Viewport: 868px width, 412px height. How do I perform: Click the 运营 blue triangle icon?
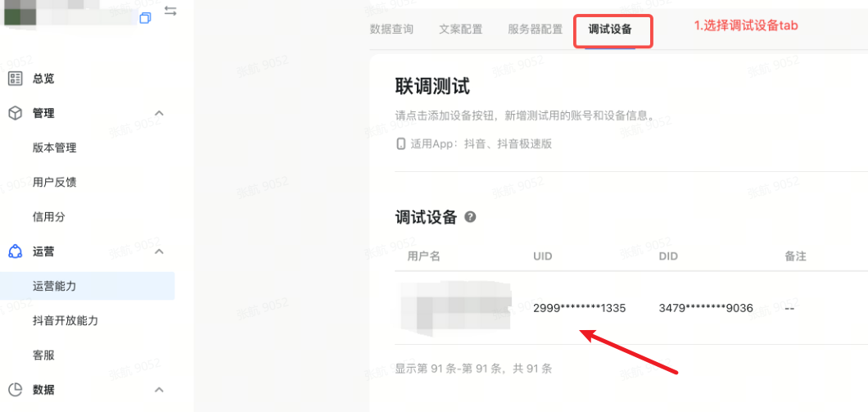[15, 251]
